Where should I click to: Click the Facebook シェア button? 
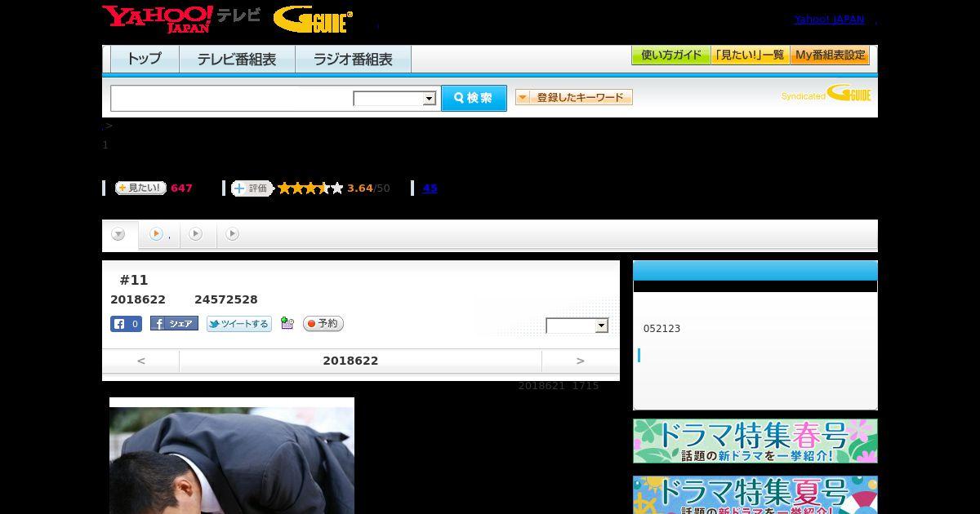click(174, 324)
